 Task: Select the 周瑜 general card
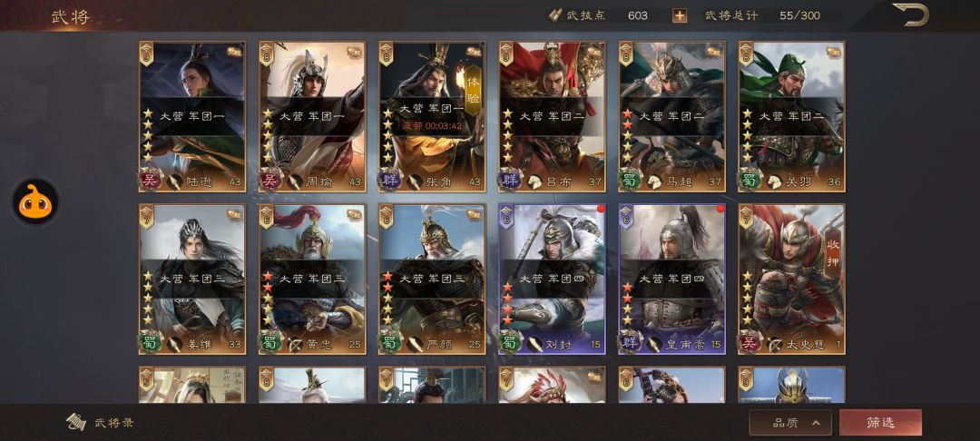coord(312,117)
